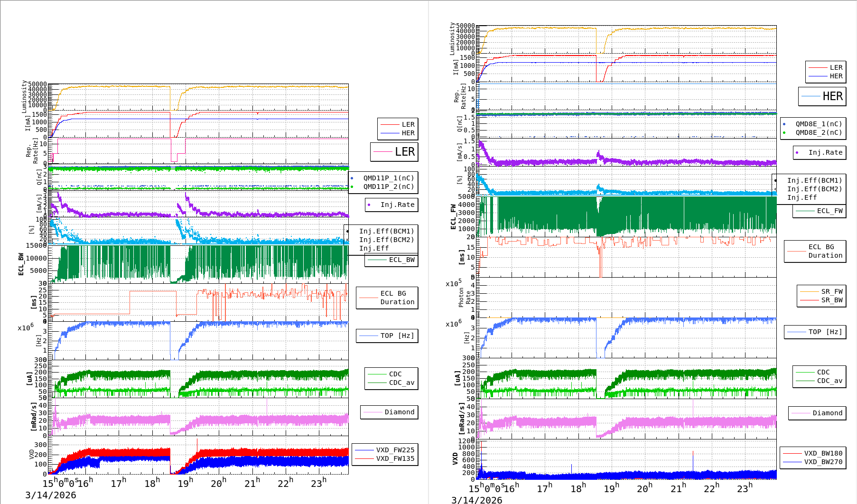The image size is (857, 504).
Task: Click the SR_FW legend entry
Action: tap(821, 291)
